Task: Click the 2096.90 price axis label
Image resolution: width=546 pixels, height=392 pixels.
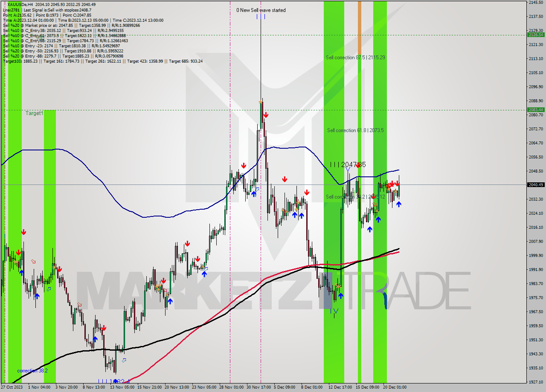Action: click(536, 87)
